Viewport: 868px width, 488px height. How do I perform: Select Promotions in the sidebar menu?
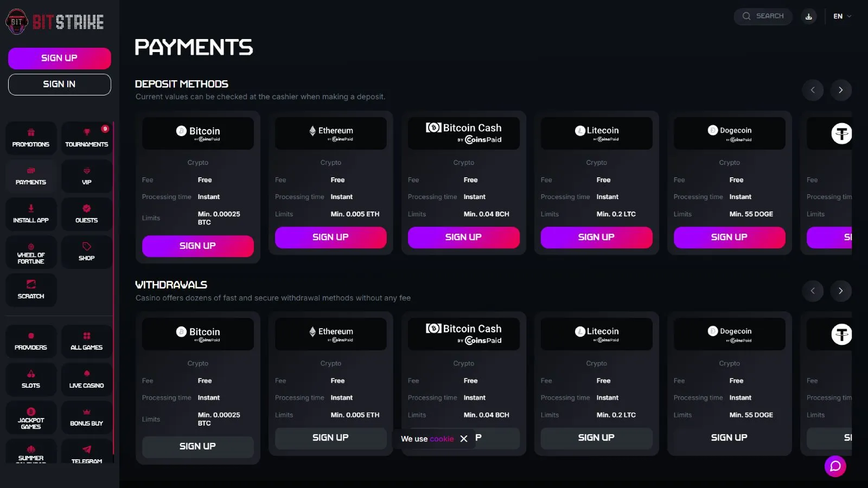[x=31, y=138]
